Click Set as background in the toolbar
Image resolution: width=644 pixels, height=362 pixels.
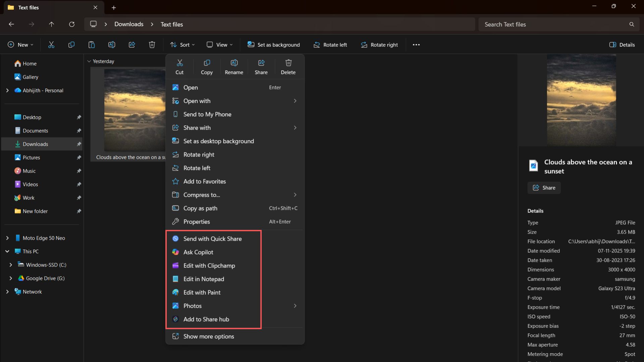(273, 45)
